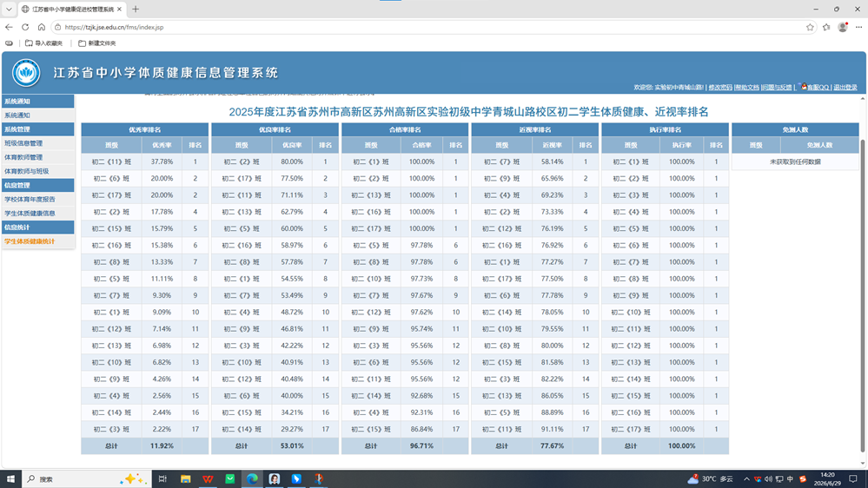The image size is (868, 488).
Task: Open the tab search dropdown arrow
Action: click(x=9, y=9)
